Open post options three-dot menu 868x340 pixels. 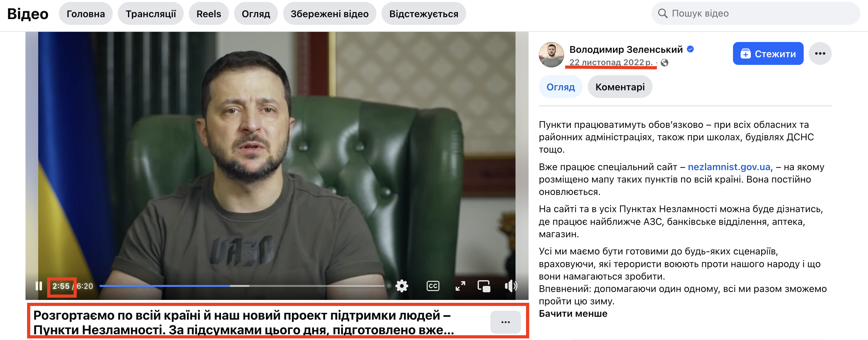point(820,53)
